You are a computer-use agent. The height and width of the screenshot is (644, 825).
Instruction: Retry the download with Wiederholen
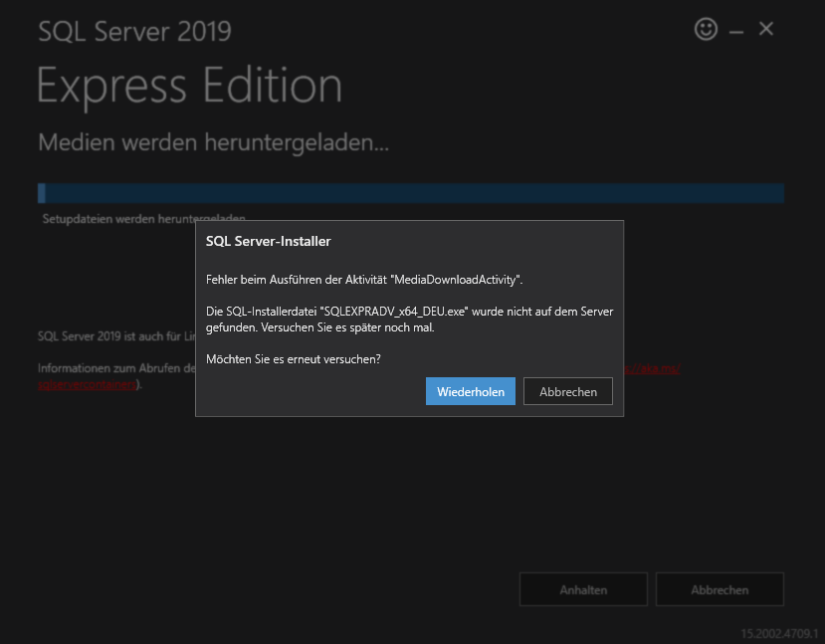point(471,391)
